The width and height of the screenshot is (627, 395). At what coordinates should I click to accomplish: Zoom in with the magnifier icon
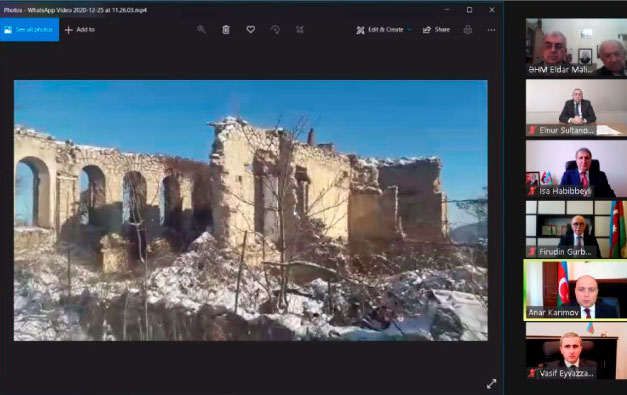coord(202,30)
